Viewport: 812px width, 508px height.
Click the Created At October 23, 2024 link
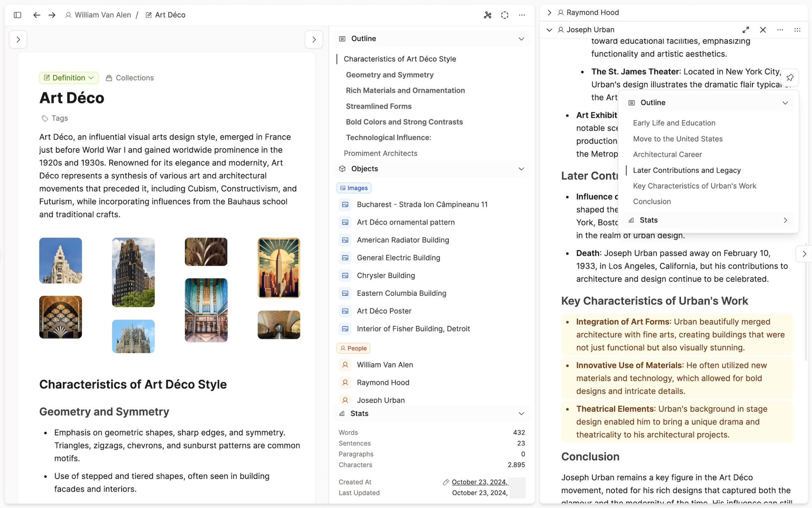pyautogui.click(x=479, y=482)
